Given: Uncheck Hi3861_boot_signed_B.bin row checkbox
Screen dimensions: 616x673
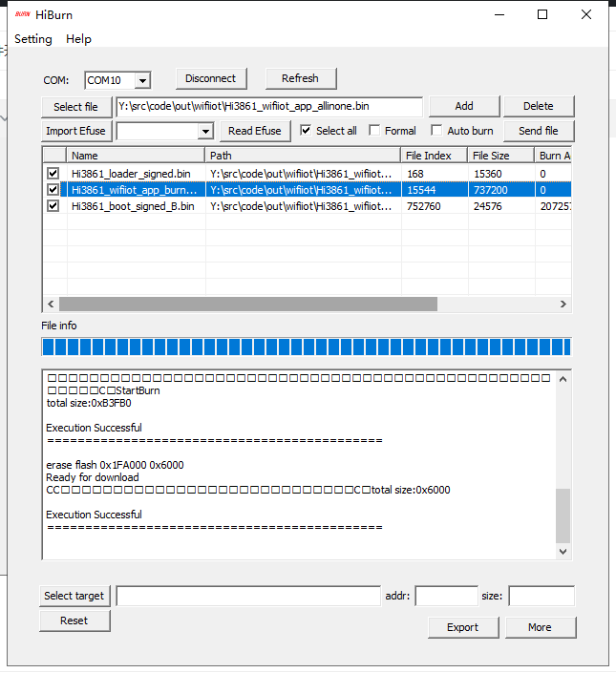Looking at the screenshot, I should (53, 205).
